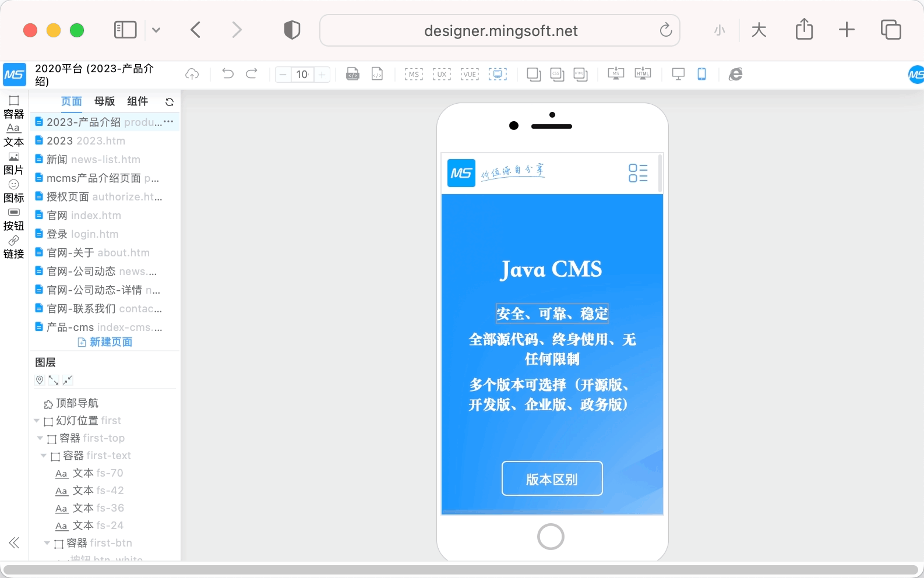Toggle the VUE dashed outline mode
The image size is (924, 578).
(x=470, y=74)
